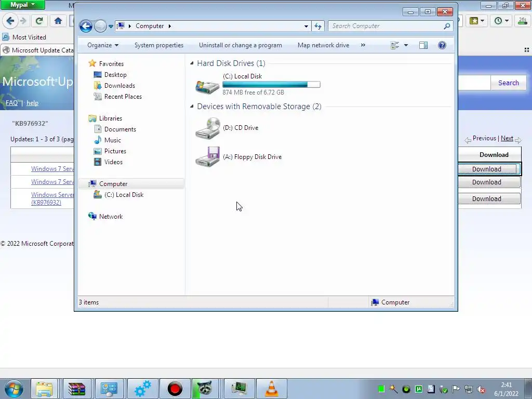The image size is (532, 399).
Task: Open VLC media player from taskbar
Action: (271, 389)
